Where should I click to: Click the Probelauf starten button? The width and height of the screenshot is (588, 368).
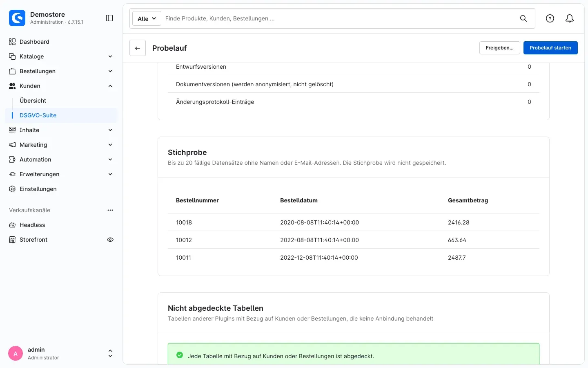[550, 48]
